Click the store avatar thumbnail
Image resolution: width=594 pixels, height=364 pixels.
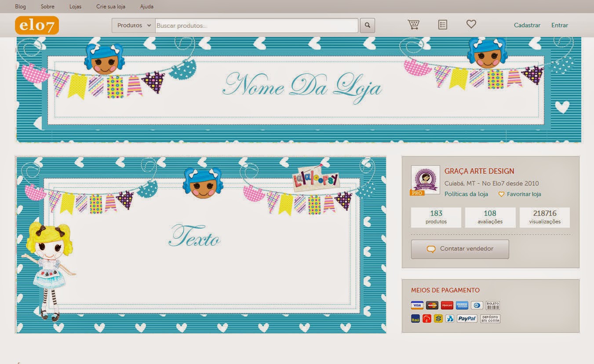tap(425, 180)
